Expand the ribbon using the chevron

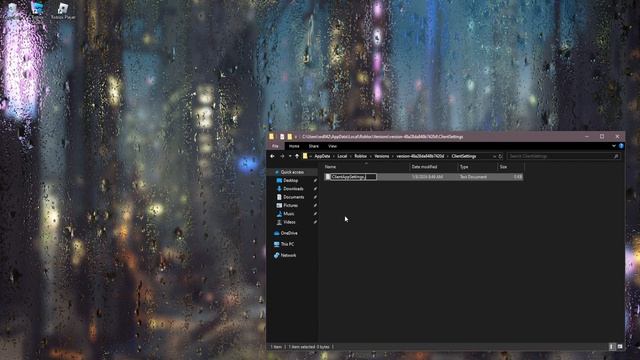613,146
